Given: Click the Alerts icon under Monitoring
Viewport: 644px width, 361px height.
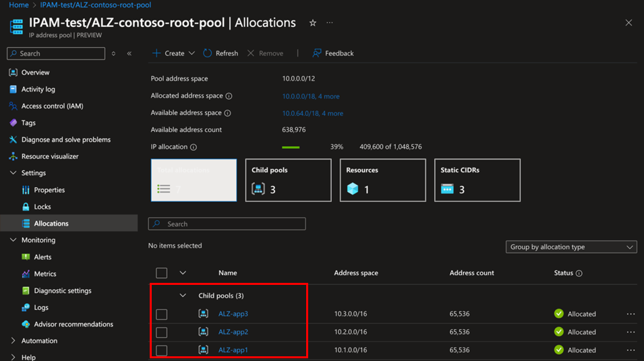Looking at the screenshot, I should (26, 257).
